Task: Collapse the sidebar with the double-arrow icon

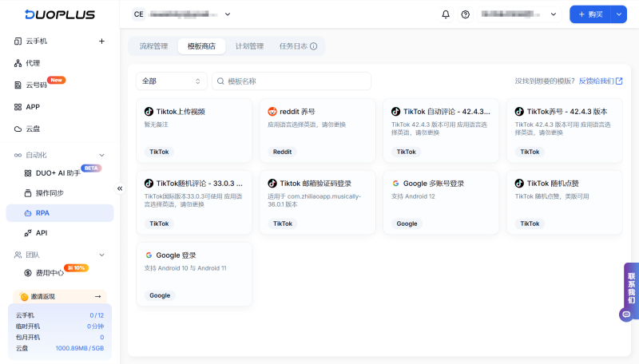Action: 121,188
